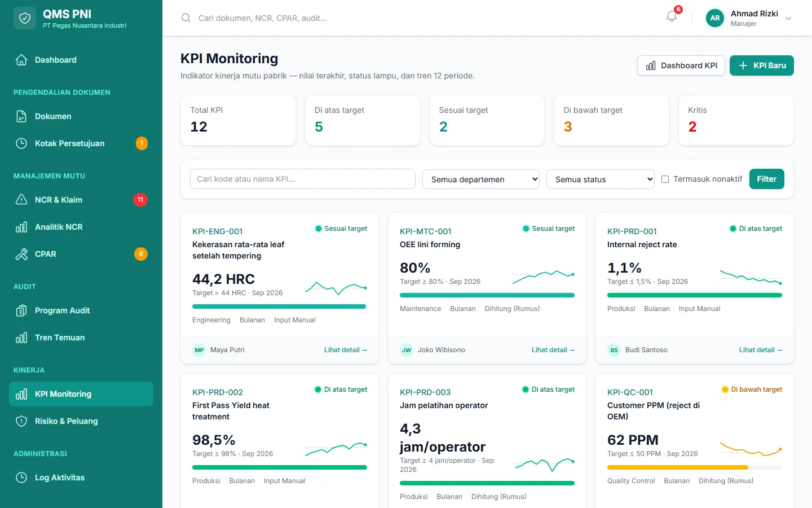Click the search magnifier icon
This screenshot has width=812, height=508.
[x=186, y=18]
